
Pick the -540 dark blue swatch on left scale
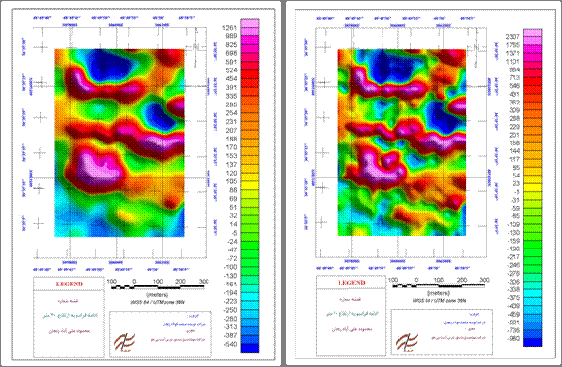[250, 348]
